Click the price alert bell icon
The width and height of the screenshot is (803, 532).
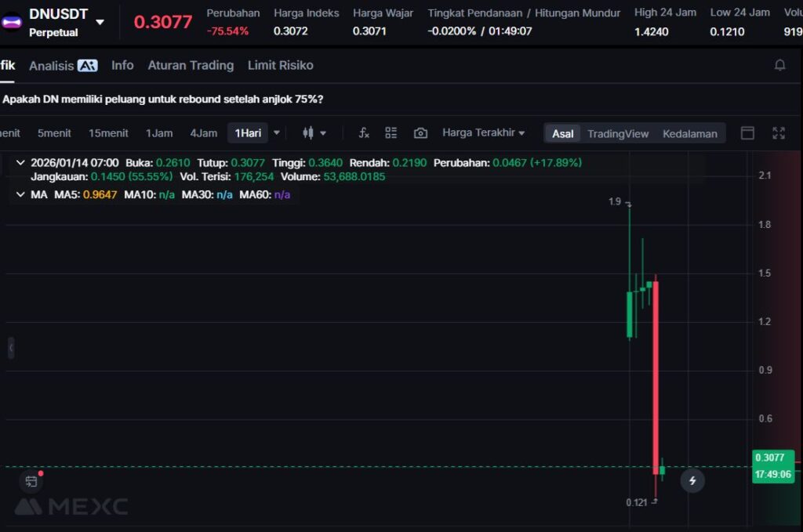coord(779,65)
